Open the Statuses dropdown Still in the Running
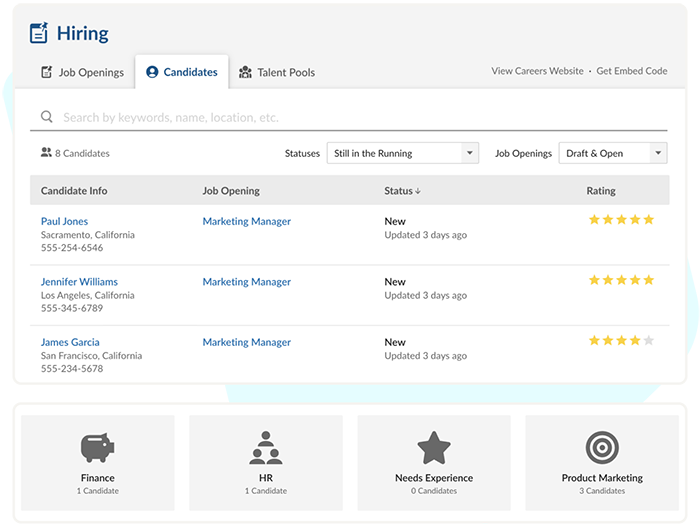This screenshot has height=526, width=700. click(403, 153)
